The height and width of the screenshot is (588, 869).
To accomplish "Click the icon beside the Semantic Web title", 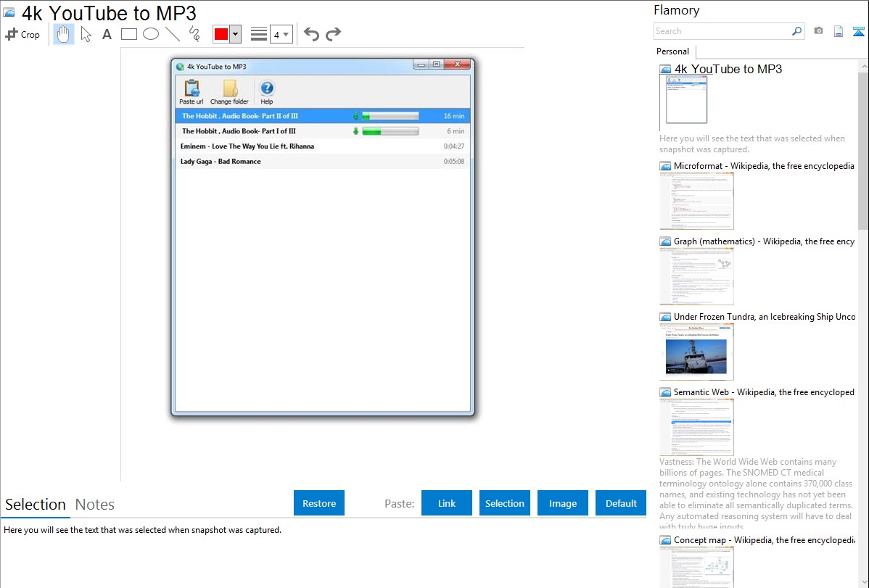I will tap(665, 392).
